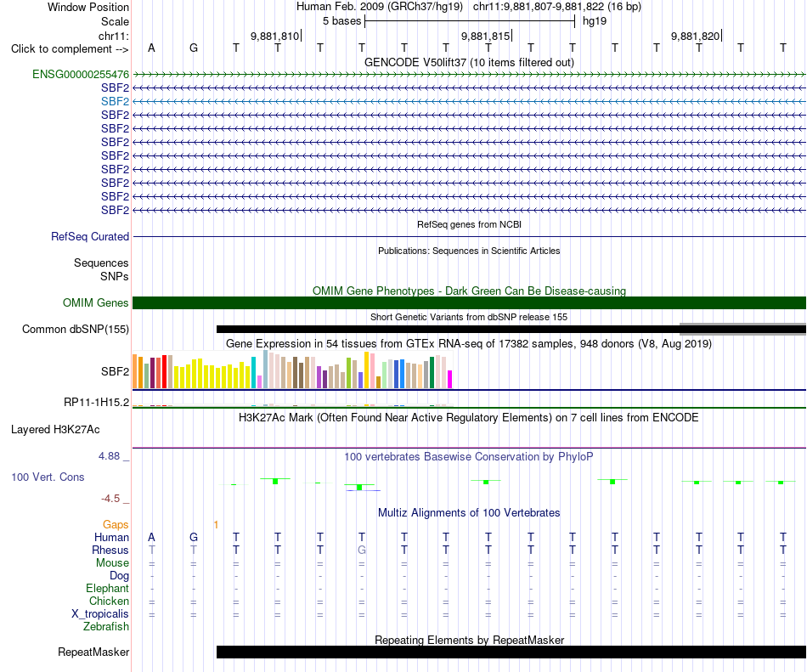Screen dimensions: 807x672
Task: Click the red bar in SBF2 GTEx chart
Action: (x=164, y=371)
